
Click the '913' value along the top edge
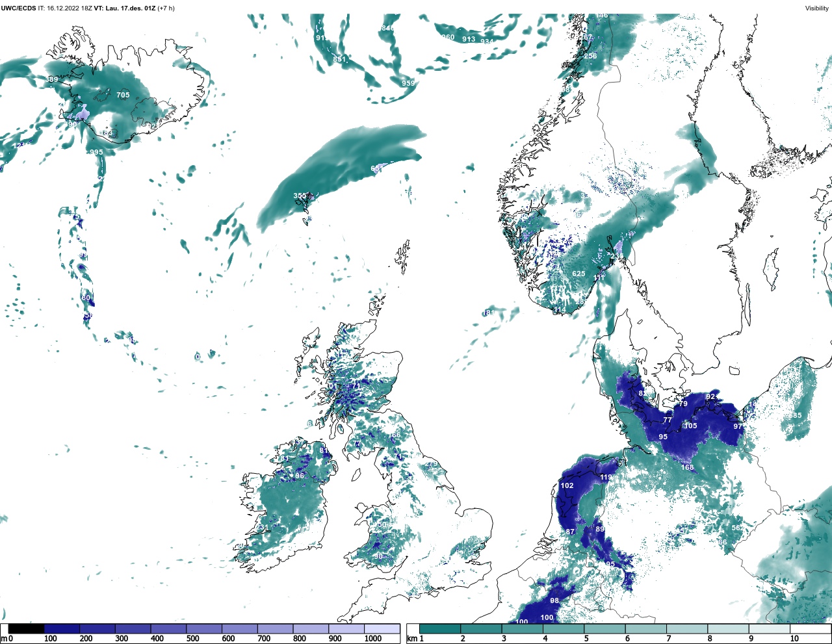[469, 39]
